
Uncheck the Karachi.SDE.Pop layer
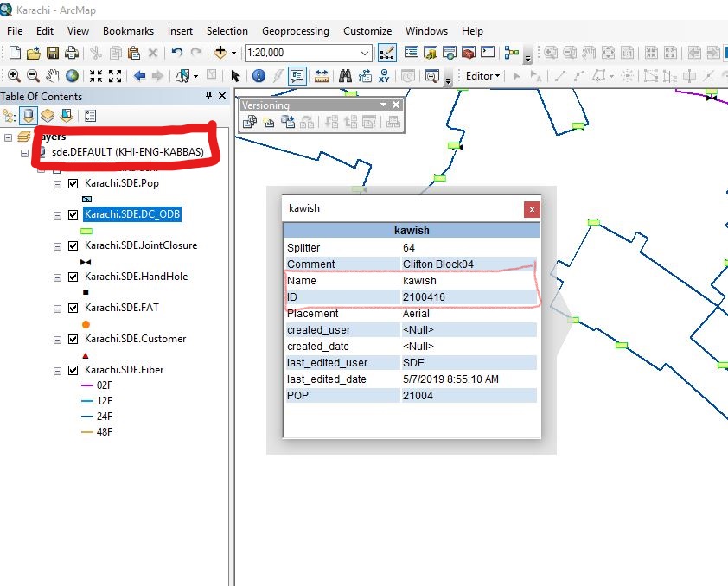coord(73,184)
